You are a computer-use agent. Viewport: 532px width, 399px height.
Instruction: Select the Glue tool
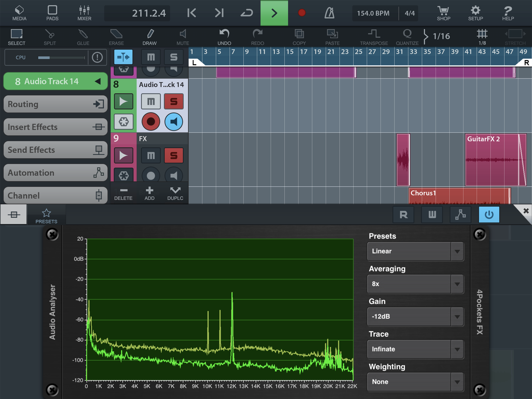(x=83, y=37)
